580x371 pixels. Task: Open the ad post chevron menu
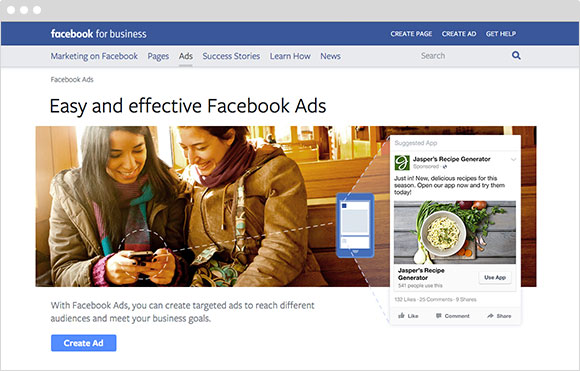coord(513,160)
